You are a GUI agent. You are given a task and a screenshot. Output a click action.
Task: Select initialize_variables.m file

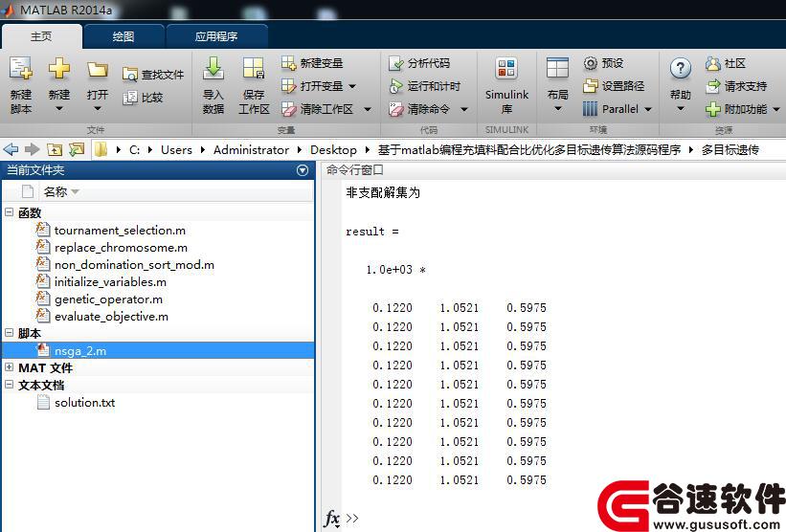click(x=110, y=282)
